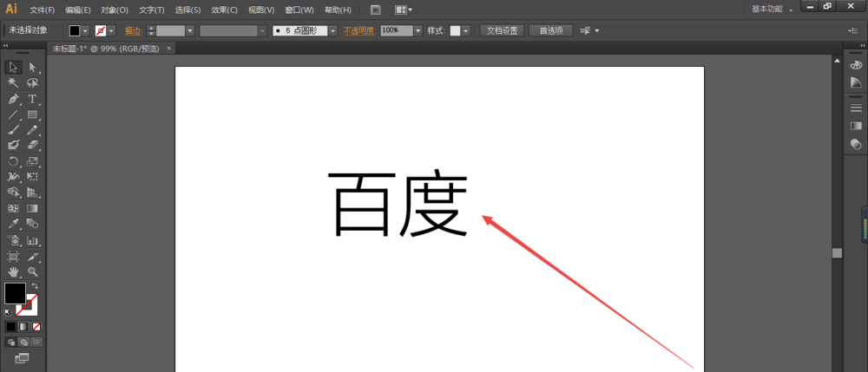Select the Mesh tool
The height and width of the screenshot is (372, 868).
coord(13,208)
